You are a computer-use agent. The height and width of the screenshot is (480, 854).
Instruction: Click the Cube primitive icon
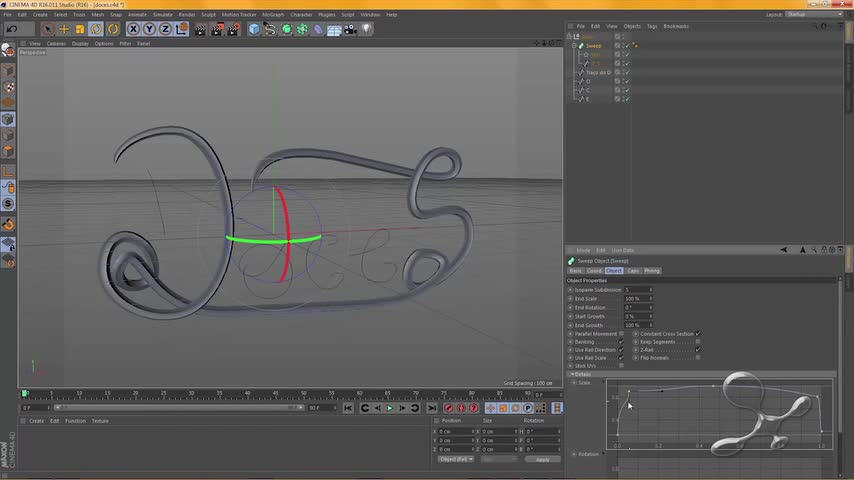254,29
